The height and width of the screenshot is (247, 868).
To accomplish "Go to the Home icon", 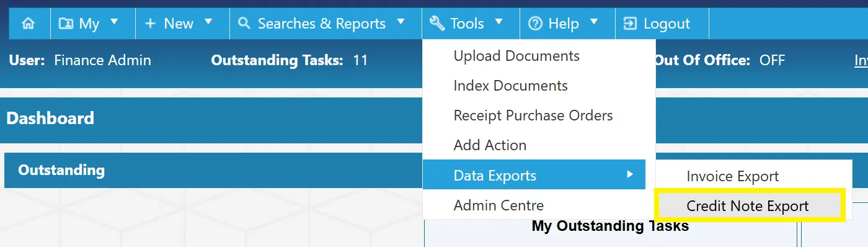I will pyautogui.click(x=28, y=24).
